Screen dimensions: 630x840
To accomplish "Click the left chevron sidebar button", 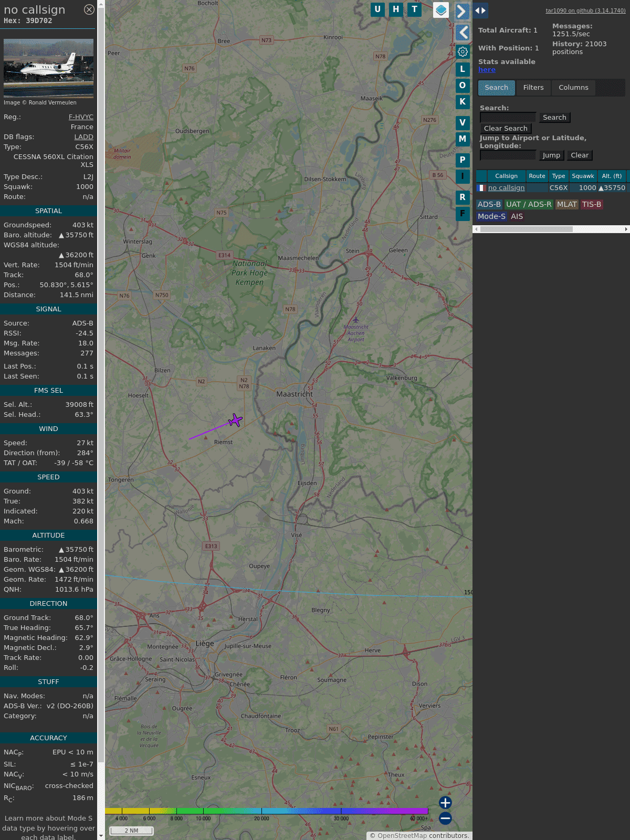I will point(463,33).
